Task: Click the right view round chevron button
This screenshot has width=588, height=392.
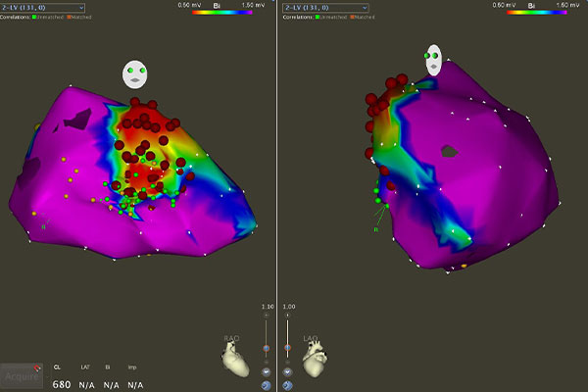Action: pyautogui.click(x=287, y=372)
